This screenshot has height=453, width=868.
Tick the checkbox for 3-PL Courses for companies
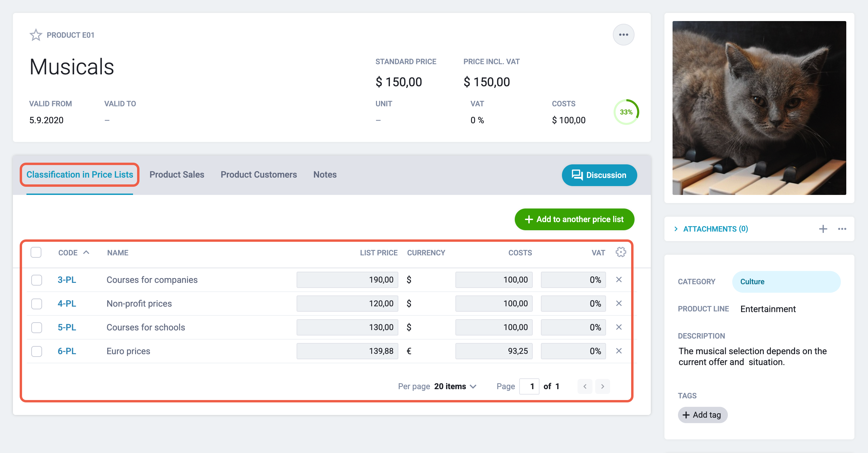click(x=37, y=280)
